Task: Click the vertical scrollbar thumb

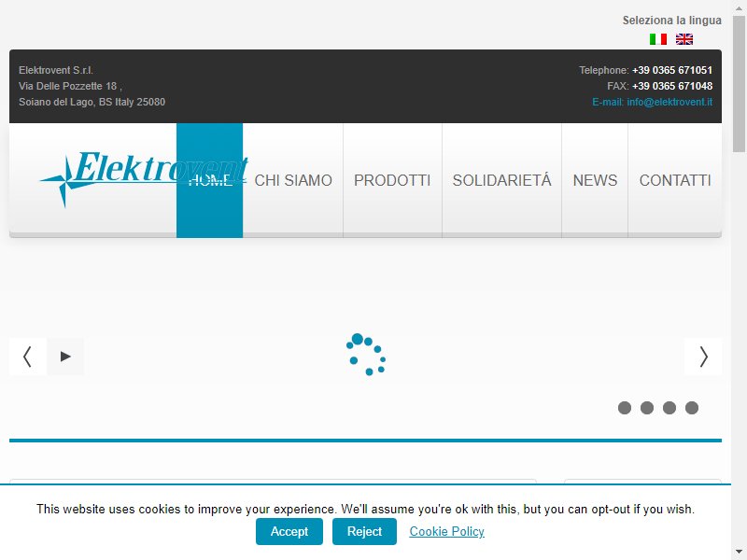Action: (x=739, y=83)
